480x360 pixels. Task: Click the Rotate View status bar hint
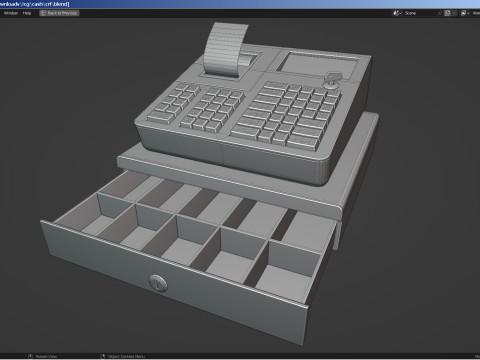[x=46, y=357]
